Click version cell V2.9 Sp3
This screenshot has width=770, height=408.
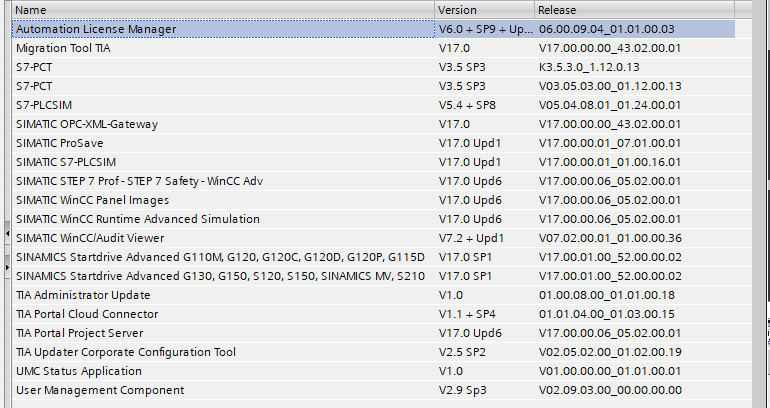(463, 390)
